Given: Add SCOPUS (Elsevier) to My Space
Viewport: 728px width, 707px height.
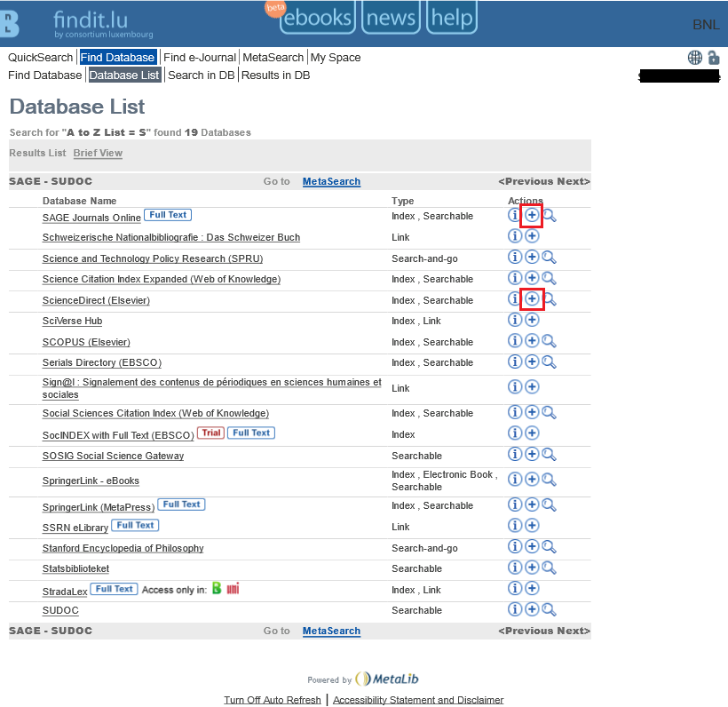Looking at the screenshot, I should 532,340.
